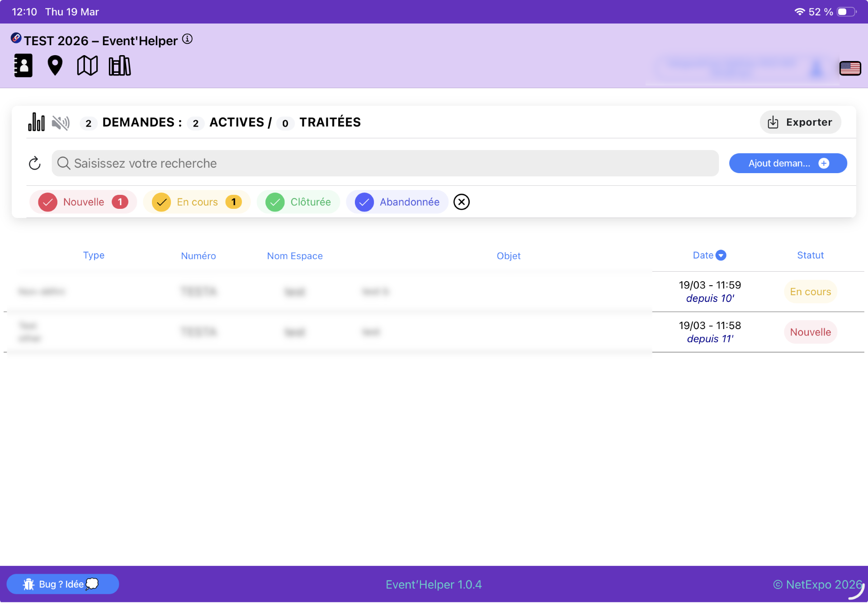Sort requests by the Numéro column
This screenshot has width=868, height=603.
coord(198,255)
